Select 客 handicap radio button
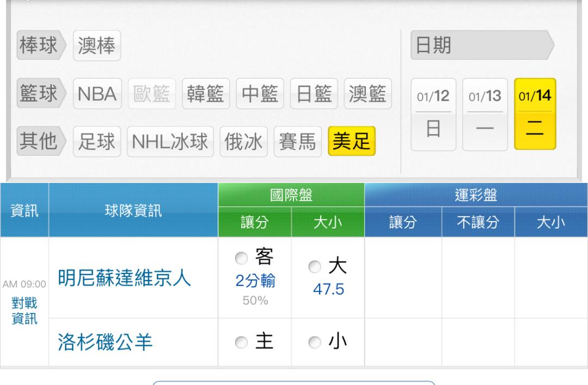Screen dimensions: 588x385 pos(241,258)
